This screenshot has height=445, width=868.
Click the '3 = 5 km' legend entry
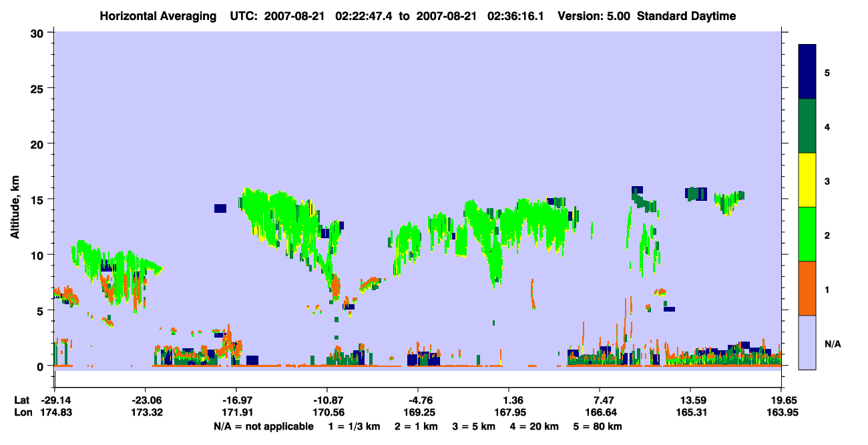[473, 426]
